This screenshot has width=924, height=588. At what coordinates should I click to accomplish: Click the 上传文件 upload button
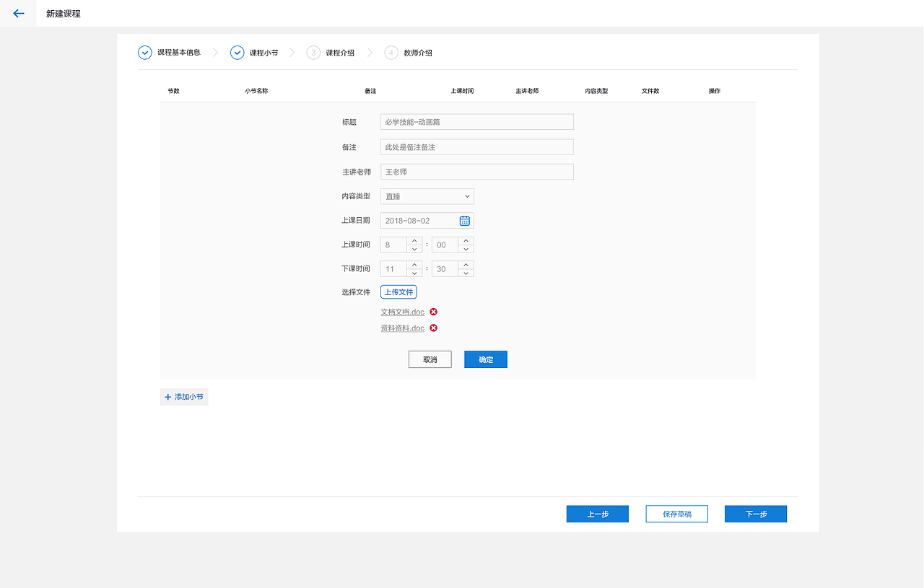[x=398, y=292]
